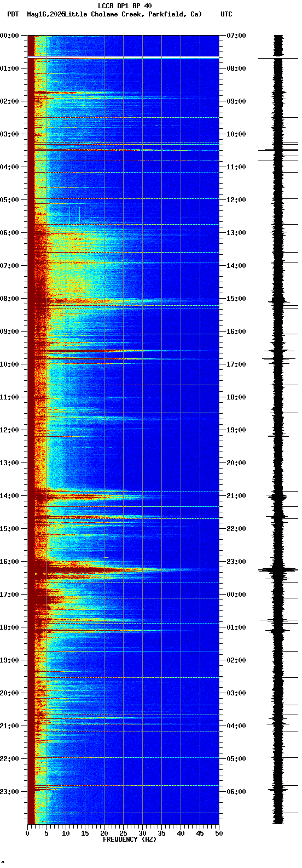Select the 'PDT' timezone label
Screen dimensions: 302x868
coord(13,14)
